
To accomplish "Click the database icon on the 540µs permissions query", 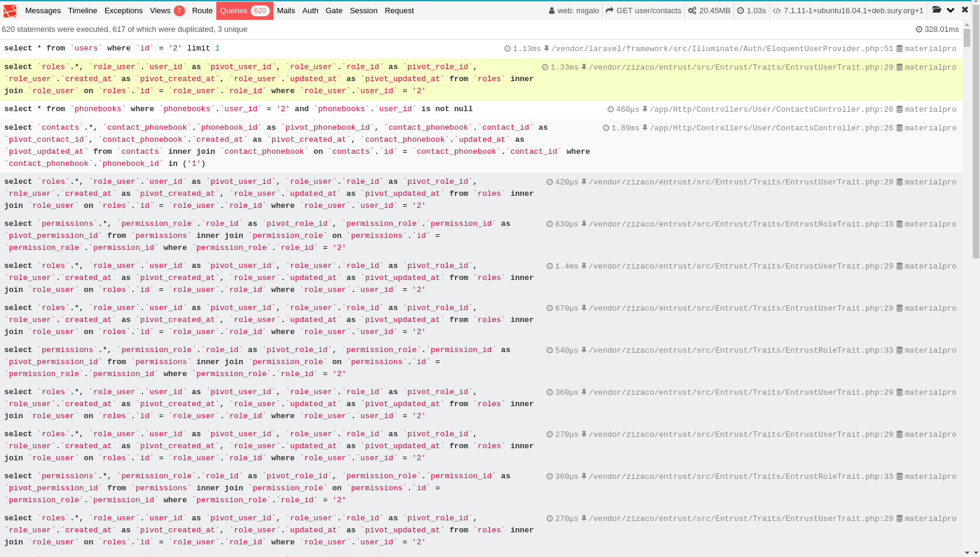I will pos(899,350).
